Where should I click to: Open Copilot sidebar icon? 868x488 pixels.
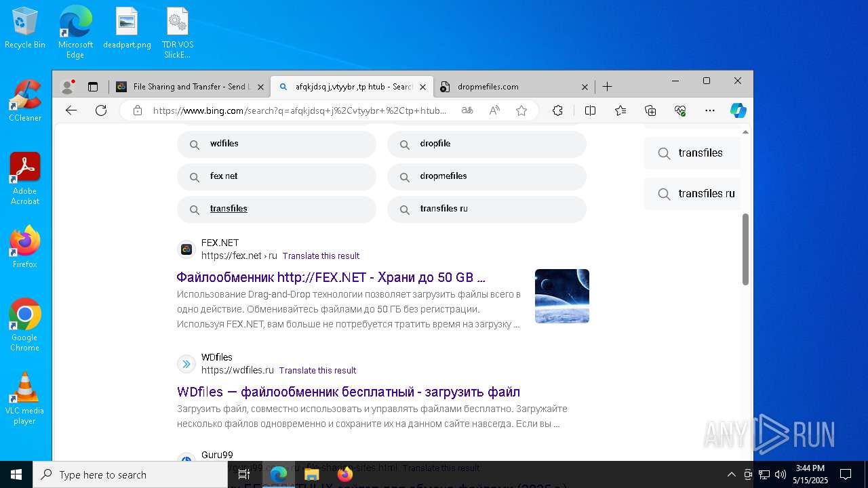point(738,110)
